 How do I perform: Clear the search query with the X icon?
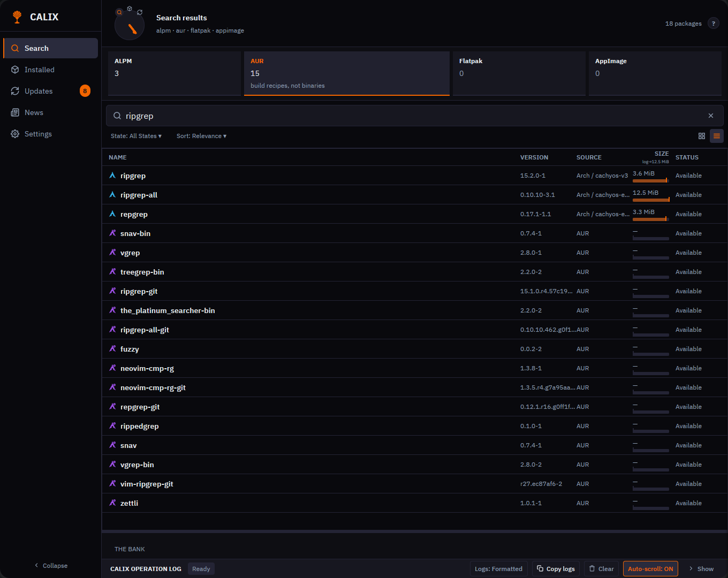[711, 116]
